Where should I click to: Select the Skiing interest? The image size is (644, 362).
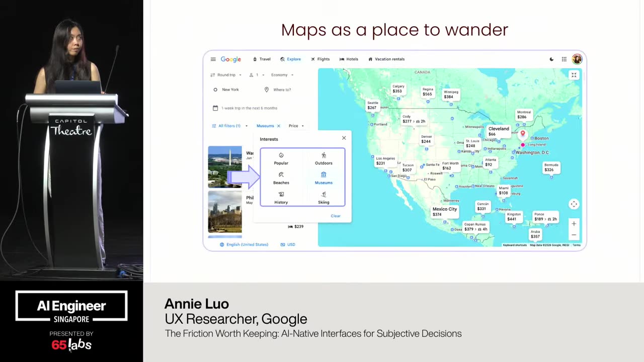[324, 198]
